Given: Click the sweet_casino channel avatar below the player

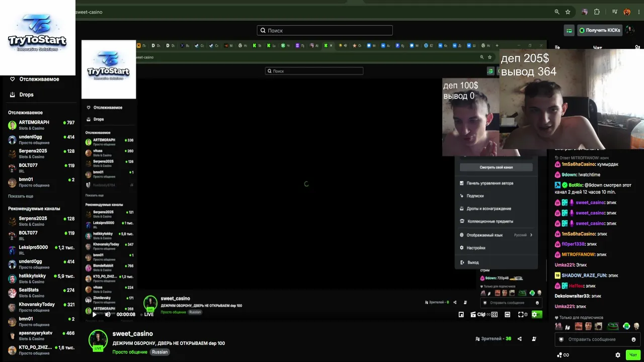Looking at the screenshot, I should (98, 340).
